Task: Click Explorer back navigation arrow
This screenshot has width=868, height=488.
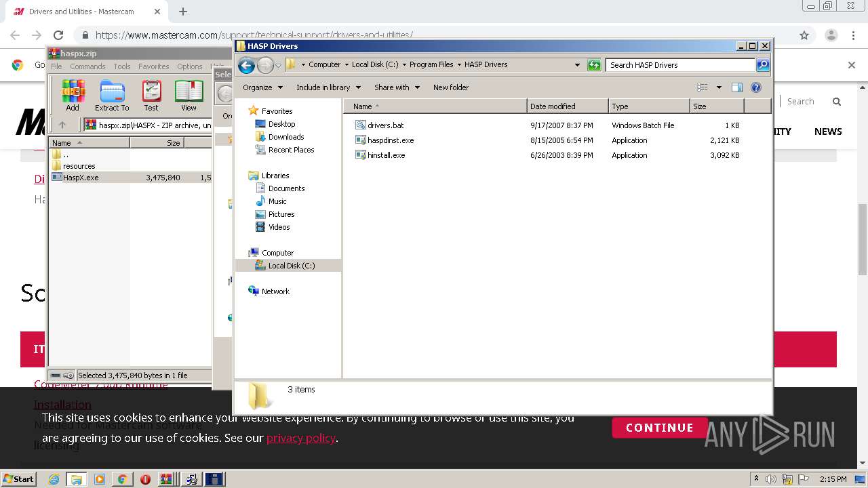Action: [x=247, y=65]
